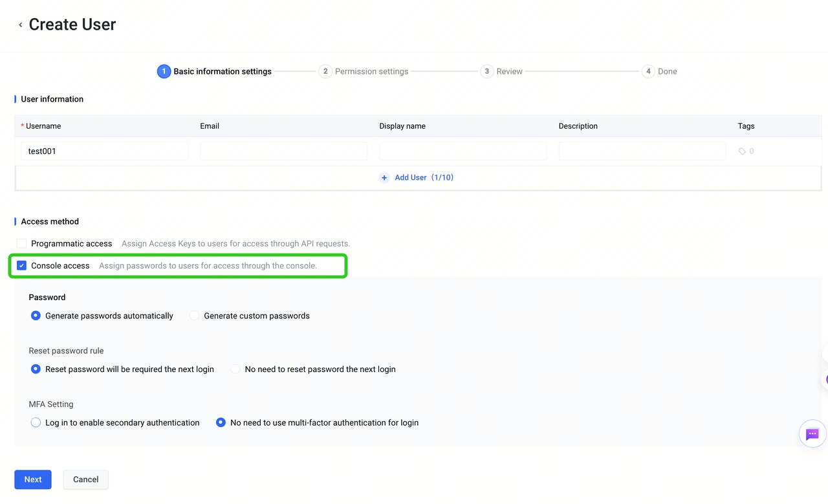This screenshot has width=828, height=504.
Task: Go to the Basic information settings step
Action: point(215,71)
